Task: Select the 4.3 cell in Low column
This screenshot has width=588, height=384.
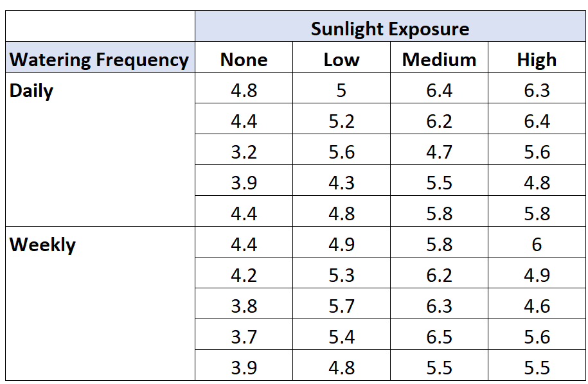Action: pos(341,180)
